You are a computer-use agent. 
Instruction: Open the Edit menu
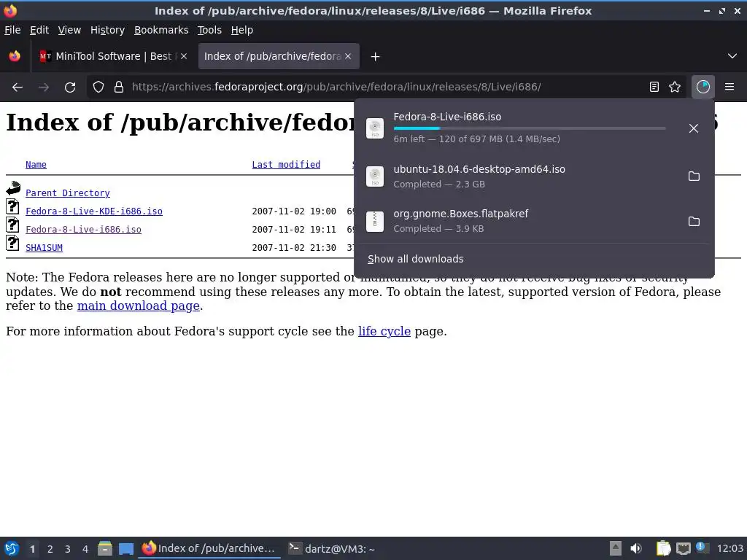pos(39,30)
